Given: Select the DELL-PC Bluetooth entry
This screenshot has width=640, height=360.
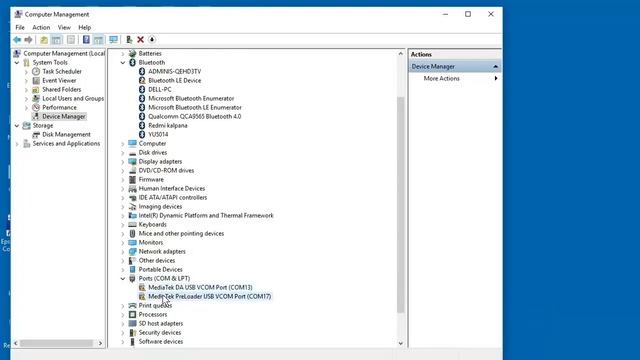Looking at the screenshot, I should tap(160, 89).
